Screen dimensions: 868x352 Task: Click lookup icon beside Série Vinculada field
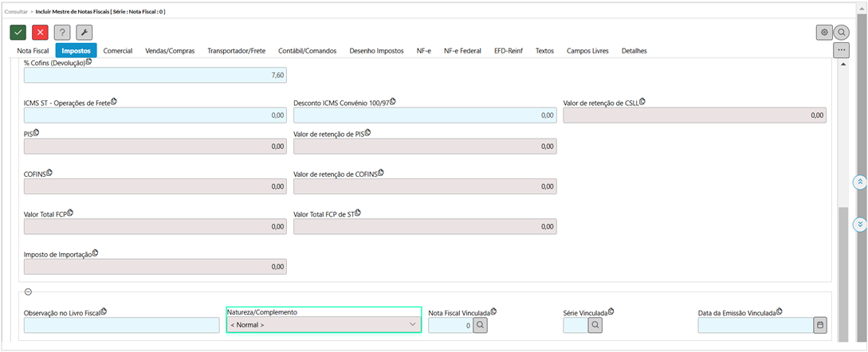coord(596,325)
